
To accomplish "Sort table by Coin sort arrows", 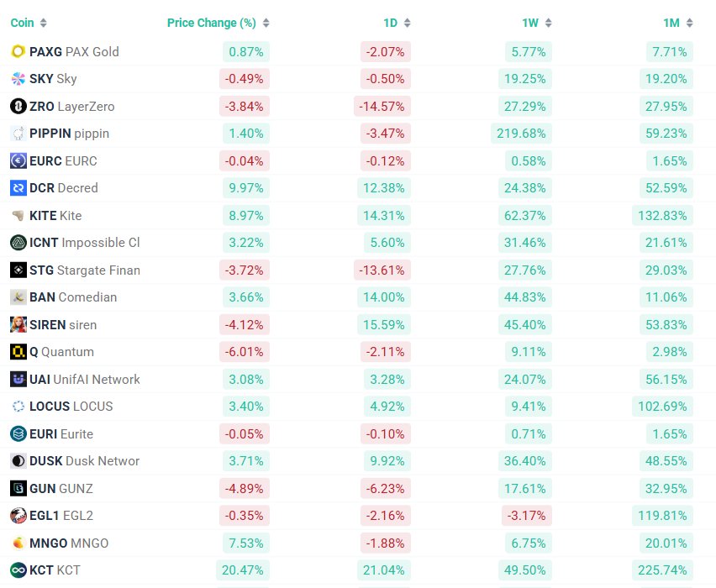I will [x=44, y=23].
